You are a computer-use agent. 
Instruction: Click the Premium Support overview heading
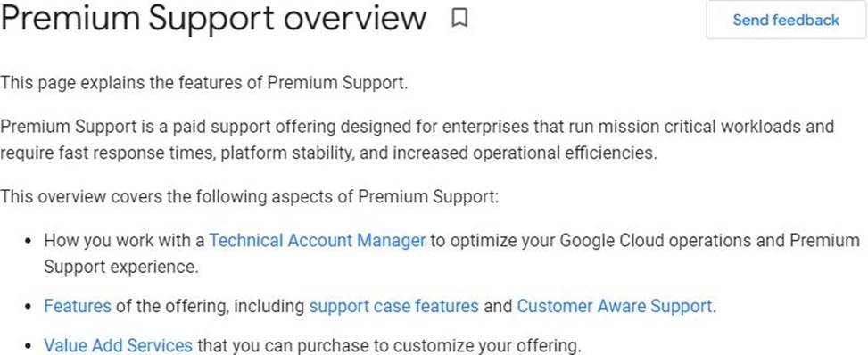click(214, 18)
